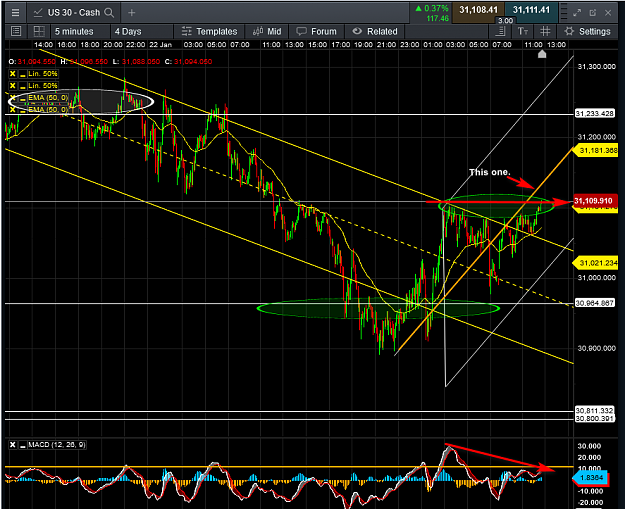This screenshot has height=509, width=625.
Task: Open the Mid price type dropdown
Action: click(267, 31)
